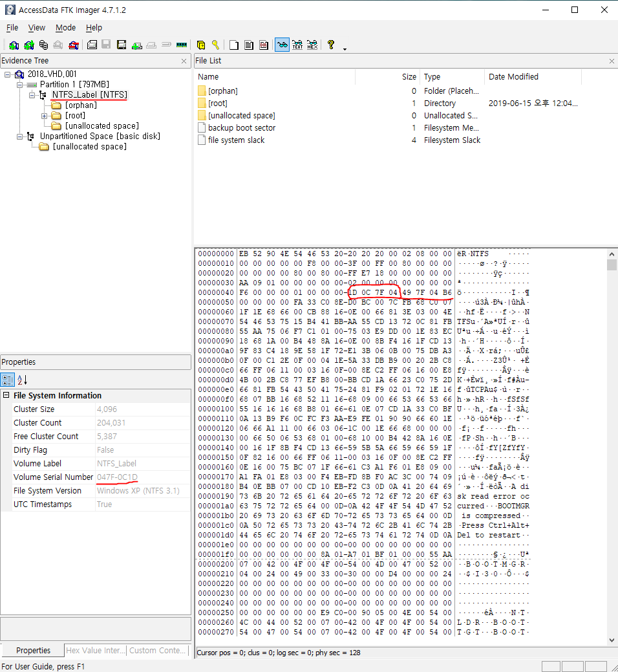Click Add to Custom Content Image icon
This screenshot has width=618, height=672.
(136, 45)
